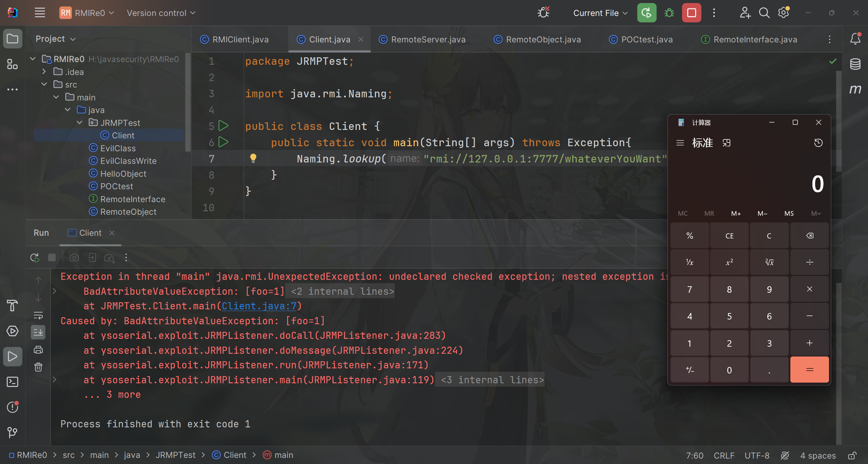The width and height of the screenshot is (868, 464).
Task: Click the quick-fix light bulb on line 7
Action: (x=253, y=158)
